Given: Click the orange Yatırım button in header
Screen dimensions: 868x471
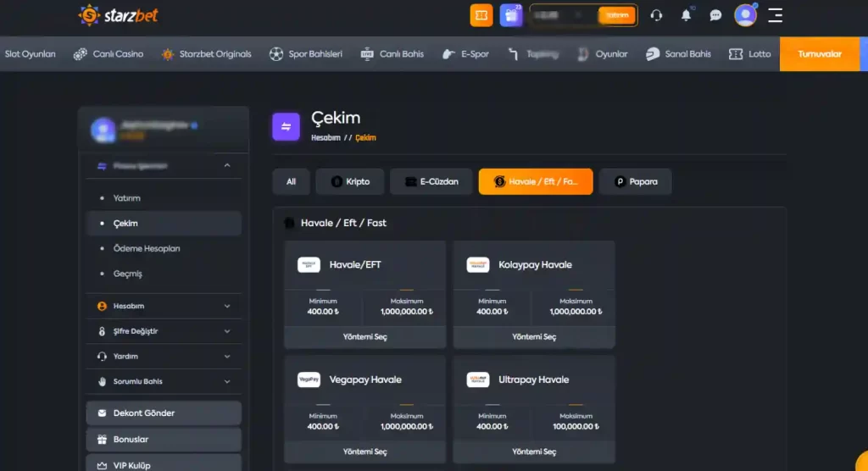Looking at the screenshot, I should [617, 15].
